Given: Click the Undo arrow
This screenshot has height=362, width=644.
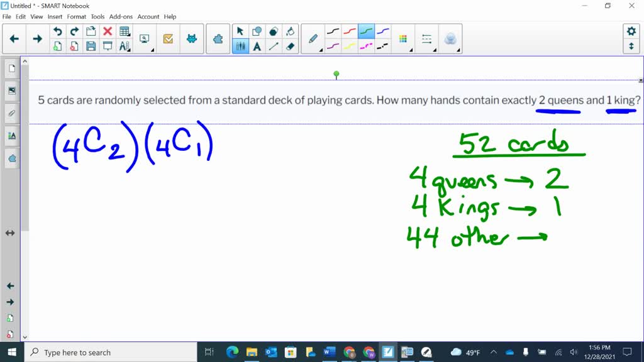Looking at the screenshot, I should (x=58, y=31).
